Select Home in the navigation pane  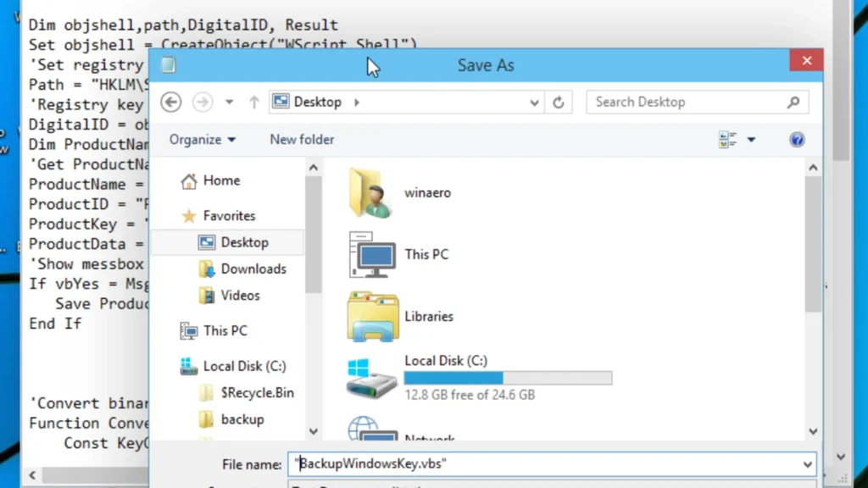(220, 180)
